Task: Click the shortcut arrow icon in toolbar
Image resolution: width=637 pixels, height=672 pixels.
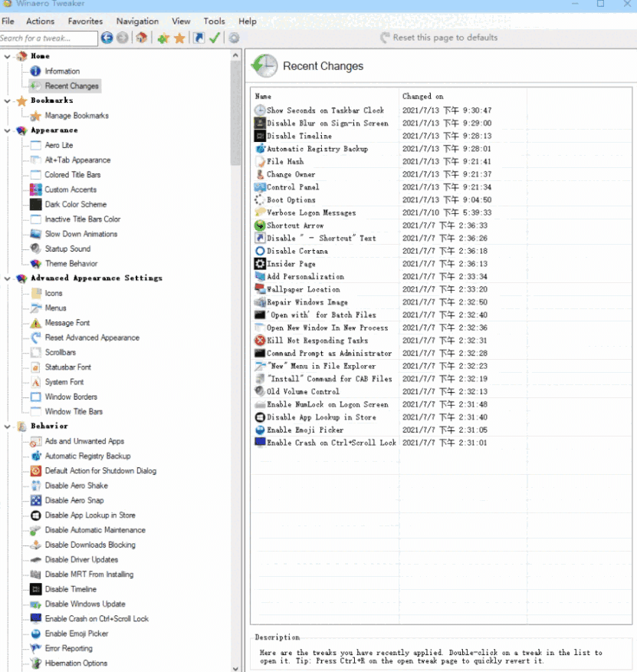Action: (199, 38)
